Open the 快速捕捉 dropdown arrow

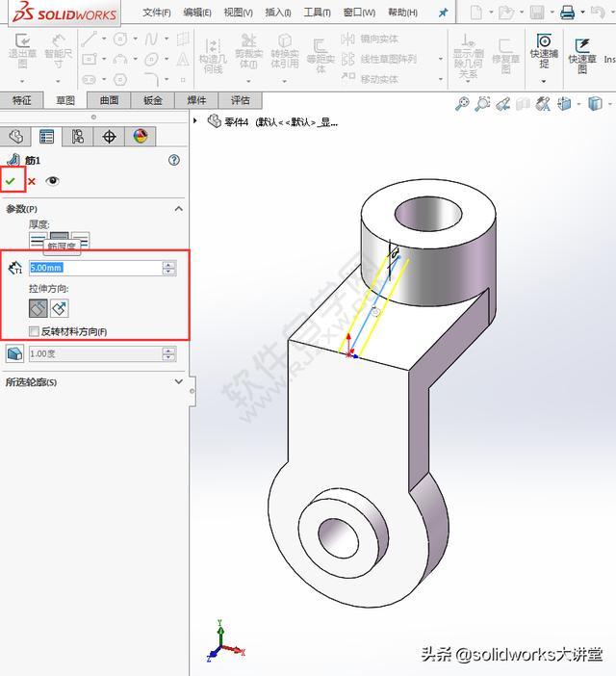click(x=544, y=81)
